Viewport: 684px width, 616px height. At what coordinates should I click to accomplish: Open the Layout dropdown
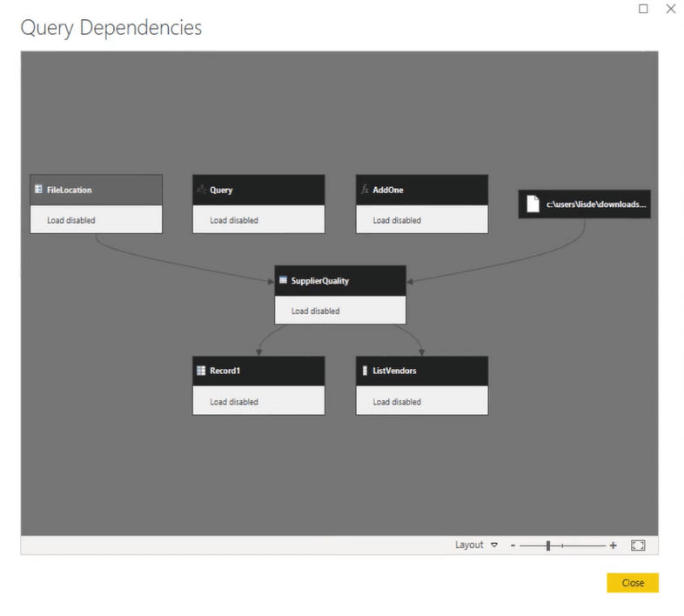pos(476,545)
